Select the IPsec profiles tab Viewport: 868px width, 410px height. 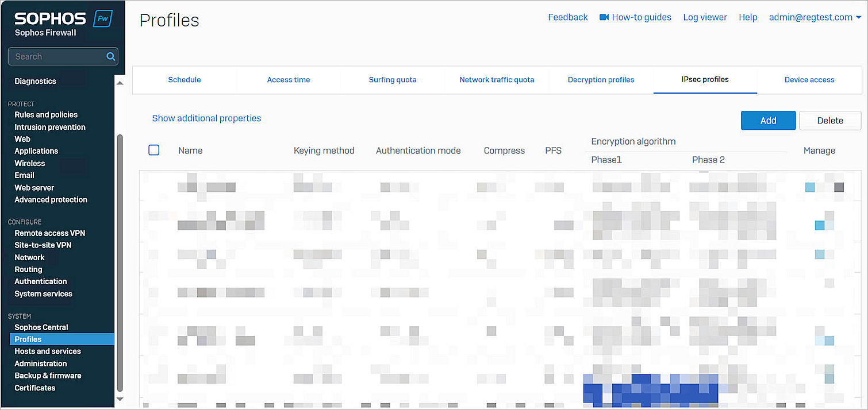pyautogui.click(x=705, y=80)
